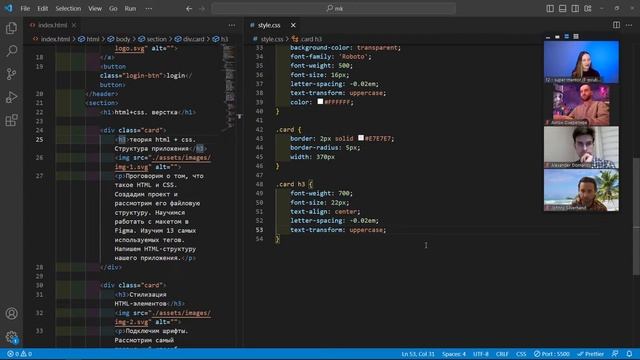Switch to the style.css tab
Viewport: 640px width, 360px height.
[273, 25]
